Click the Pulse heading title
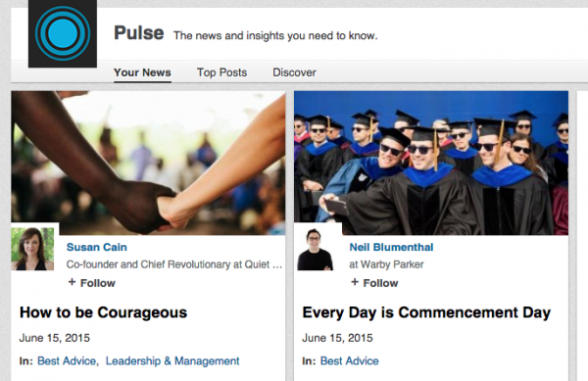The width and height of the screenshot is (588, 381). pos(139,33)
